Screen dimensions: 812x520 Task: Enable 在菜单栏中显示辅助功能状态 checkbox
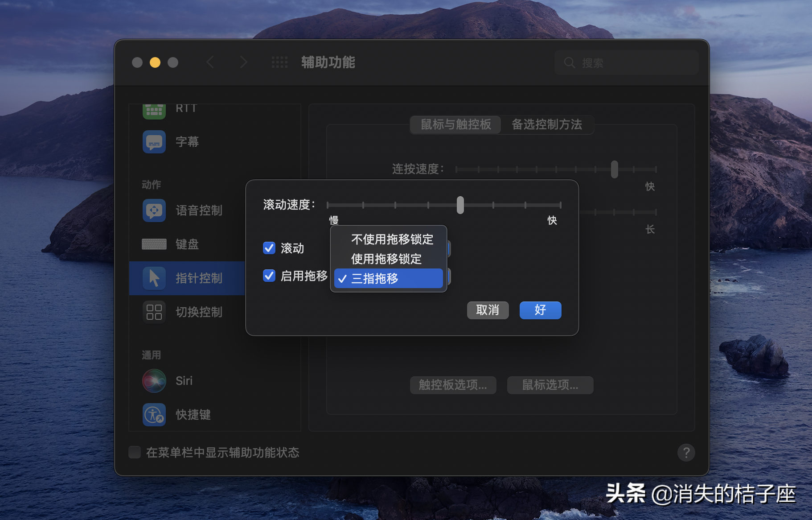point(135,452)
